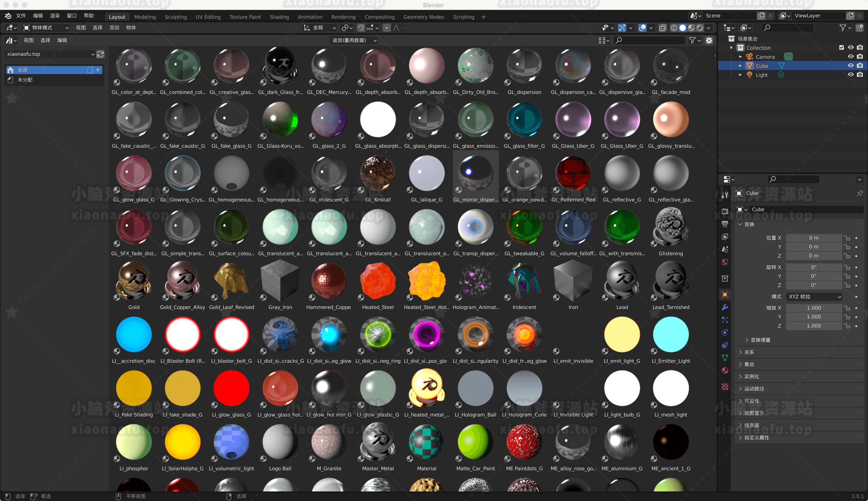Switch to the Shading workspace tab
The image size is (868, 501).
279,17
